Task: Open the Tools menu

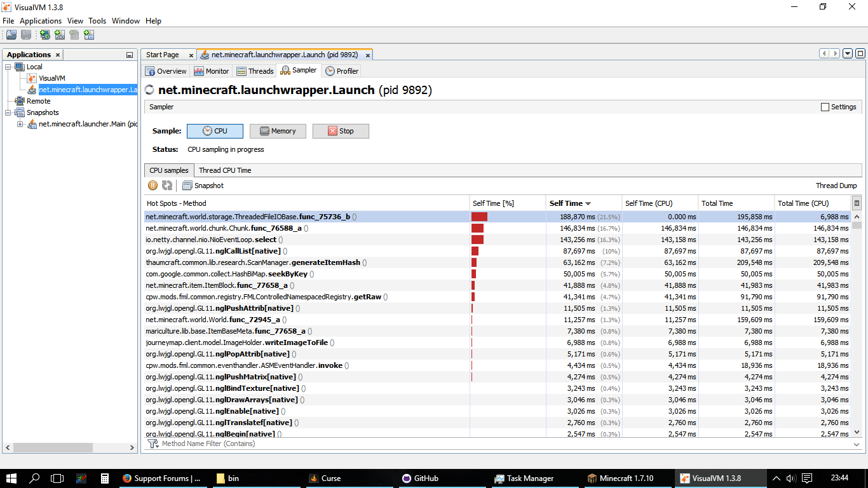Action: point(97,21)
